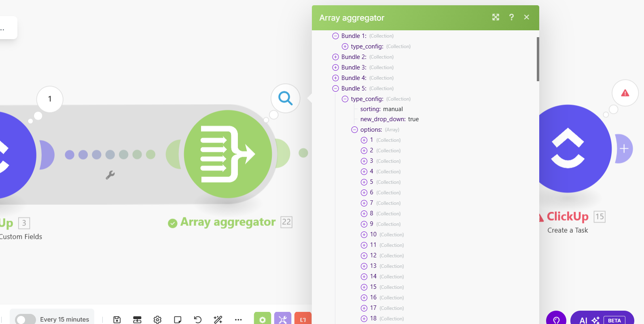Click the plus icon to add another module
Image resolution: width=644 pixels, height=324 pixels.
624,149
